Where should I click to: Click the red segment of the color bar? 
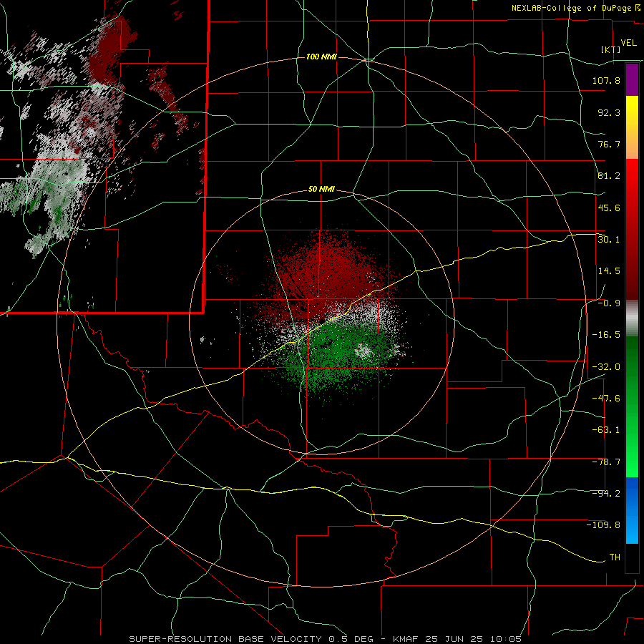click(x=632, y=229)
